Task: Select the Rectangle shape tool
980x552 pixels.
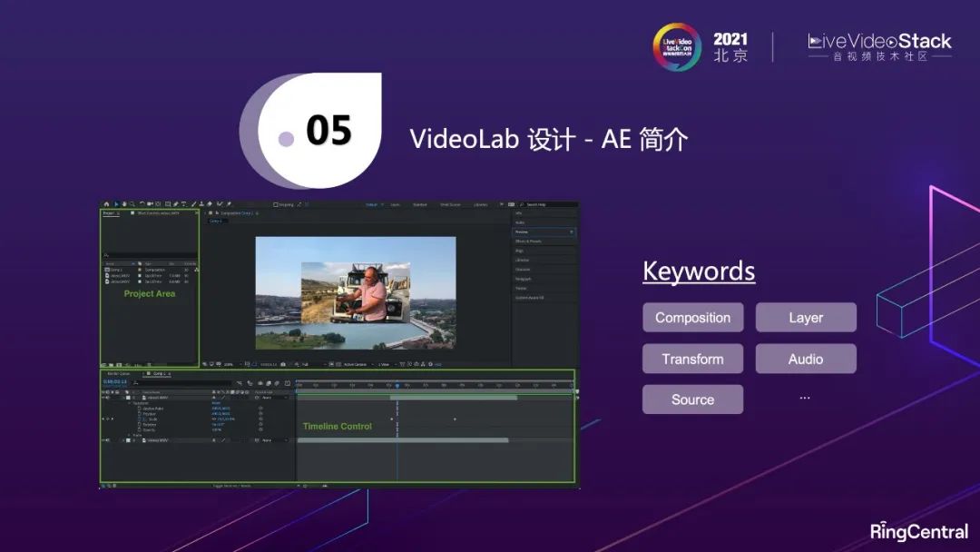Action: tap(168, 204)
